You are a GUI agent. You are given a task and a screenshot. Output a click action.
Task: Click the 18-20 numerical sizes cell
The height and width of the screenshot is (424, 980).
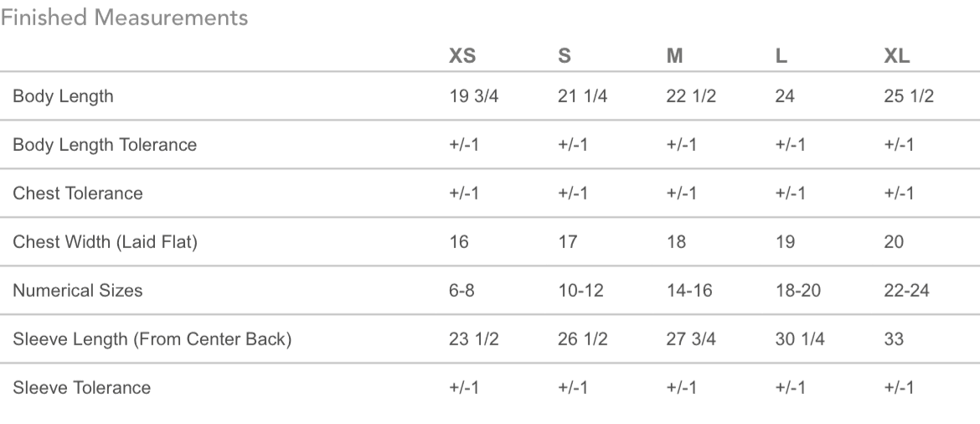798,291
